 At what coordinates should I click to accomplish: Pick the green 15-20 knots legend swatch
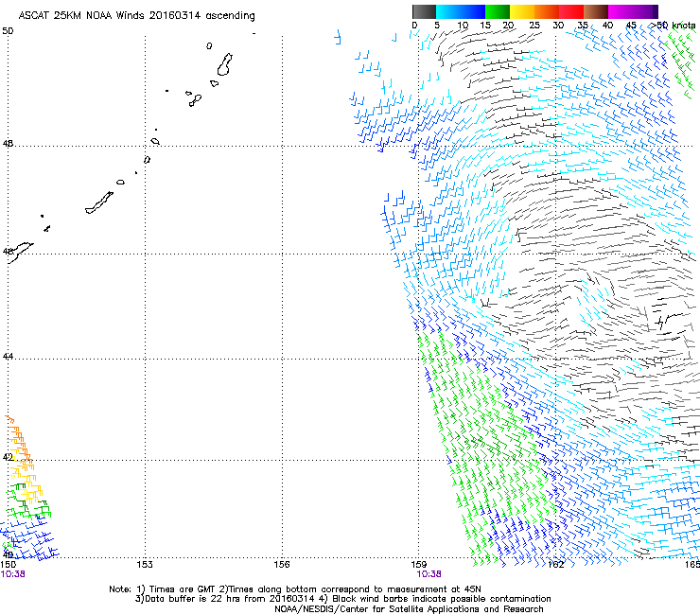[498, 11]
